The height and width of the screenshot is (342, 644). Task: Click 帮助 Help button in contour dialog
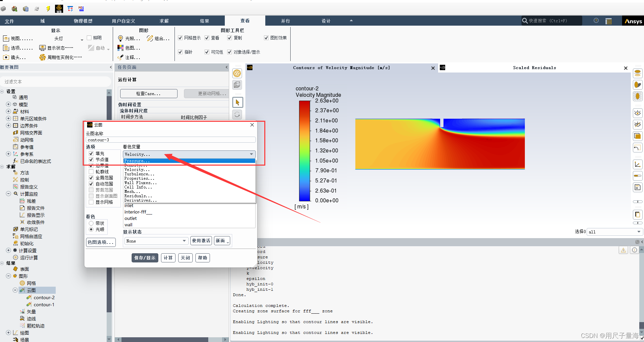[x=203, y=258]
